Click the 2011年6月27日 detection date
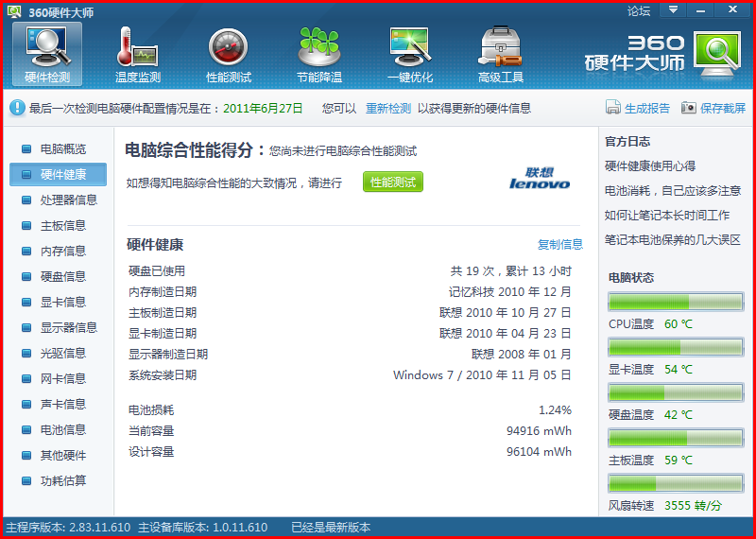Viewport: 756px width, 539px height. pyautogui.click(x=263, y=108)
